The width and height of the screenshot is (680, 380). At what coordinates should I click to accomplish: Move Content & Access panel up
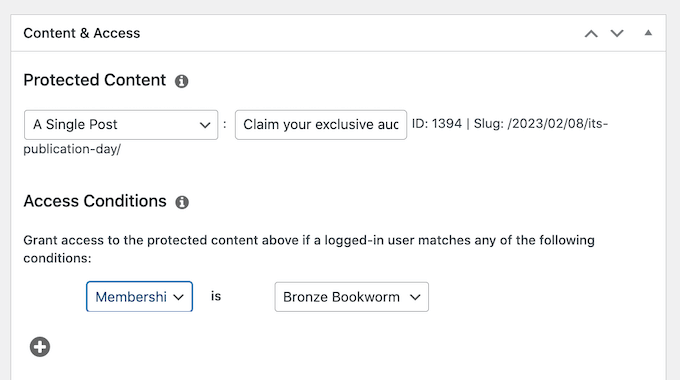591,33
